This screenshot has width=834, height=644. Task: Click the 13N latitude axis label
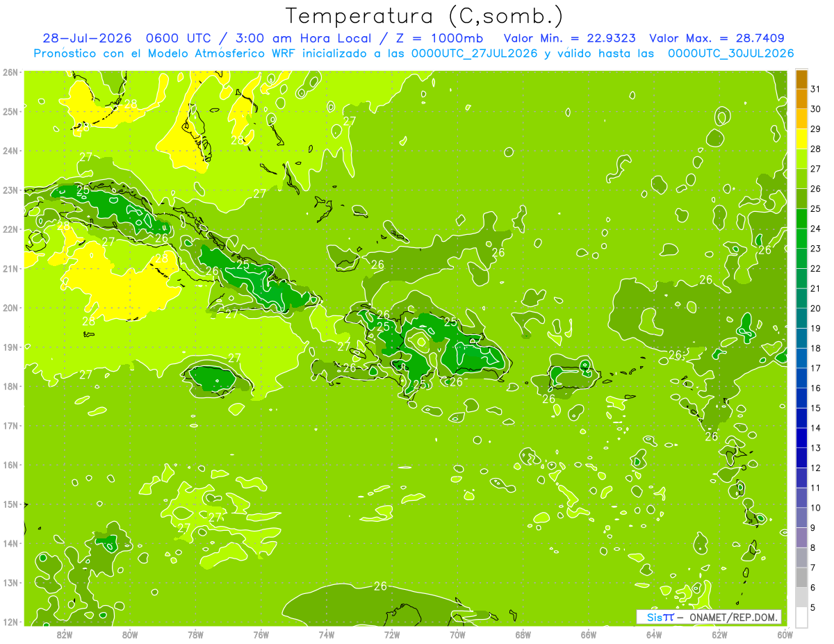10,582
